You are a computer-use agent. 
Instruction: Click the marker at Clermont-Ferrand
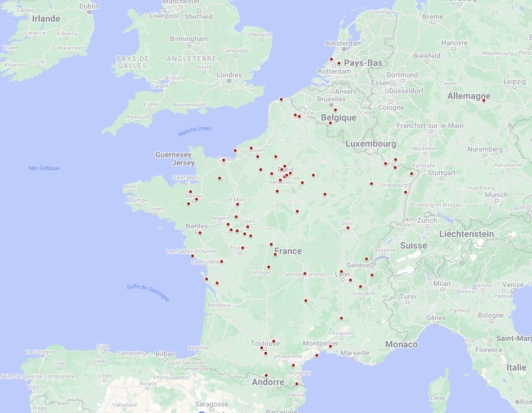pyautogui.click(x=304, y=273)
